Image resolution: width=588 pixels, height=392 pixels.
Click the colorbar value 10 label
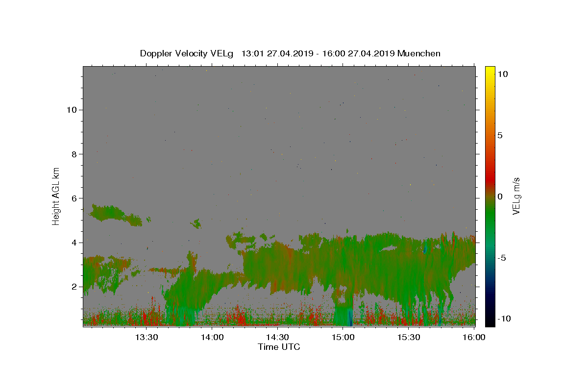(502, 74)
